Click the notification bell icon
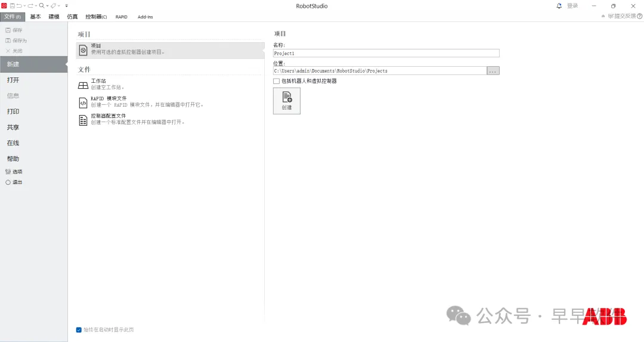The height and width of the screenshot is (342, 644). pos(559,6)
